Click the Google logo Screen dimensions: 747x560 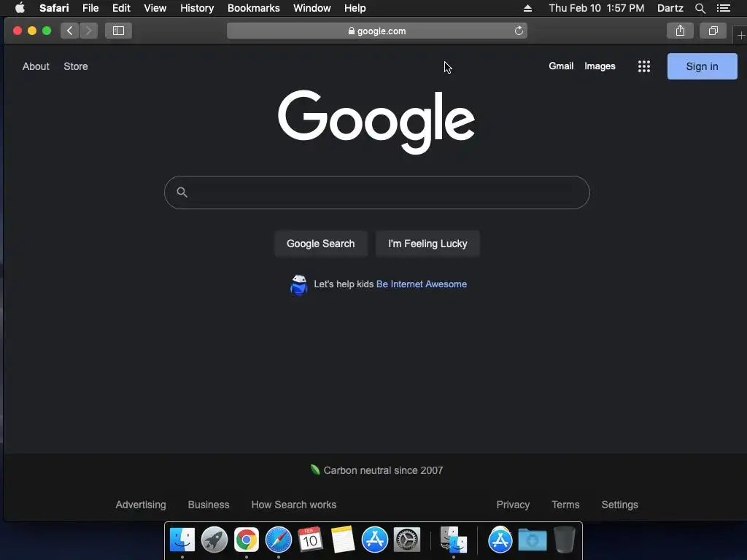click(376, 122)
